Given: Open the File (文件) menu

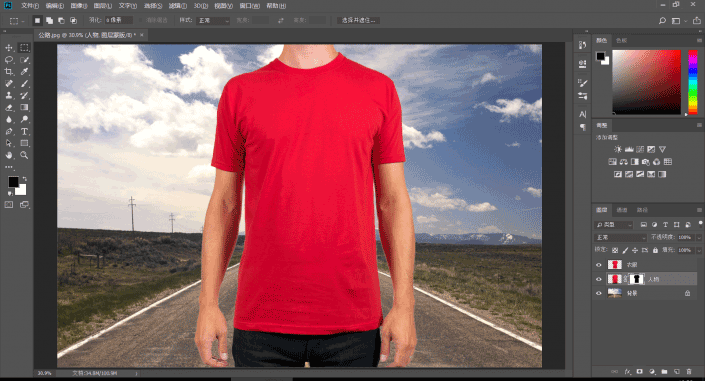Looking at the screenshot, I should [x=30, y=6].
